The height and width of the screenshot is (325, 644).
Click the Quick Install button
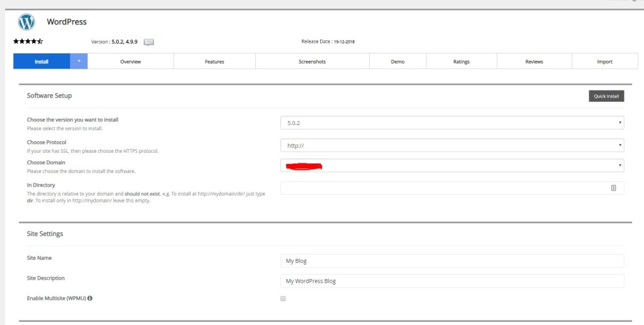click(606, 96)
